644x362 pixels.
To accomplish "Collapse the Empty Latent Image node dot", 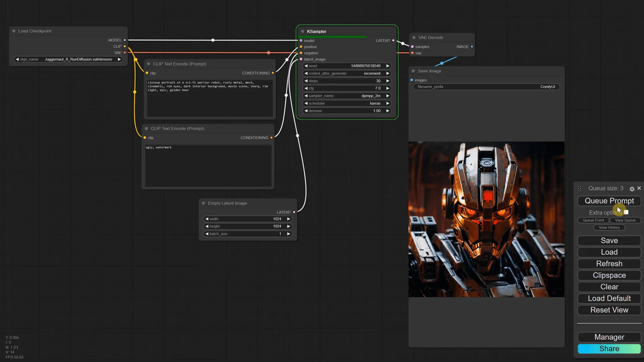I will pos(203,203).
